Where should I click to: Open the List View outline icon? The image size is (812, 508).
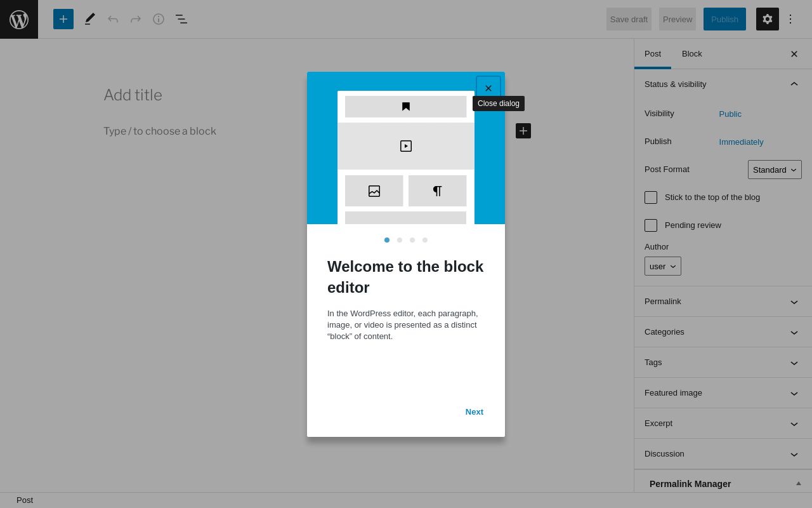pyautogui.click(x=181, y=19)
